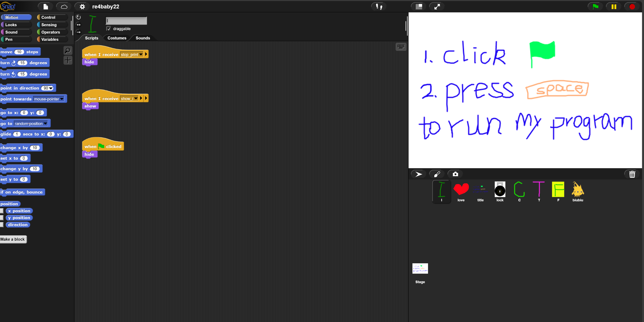Select the Pen category
The image size is (644, 322).
click(x=16, y=39)
